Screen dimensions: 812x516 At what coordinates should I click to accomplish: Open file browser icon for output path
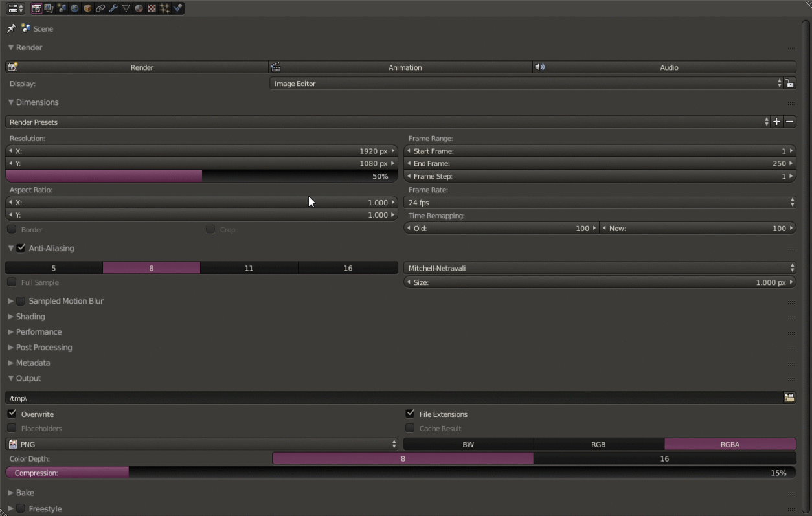[x=789, y=398]
